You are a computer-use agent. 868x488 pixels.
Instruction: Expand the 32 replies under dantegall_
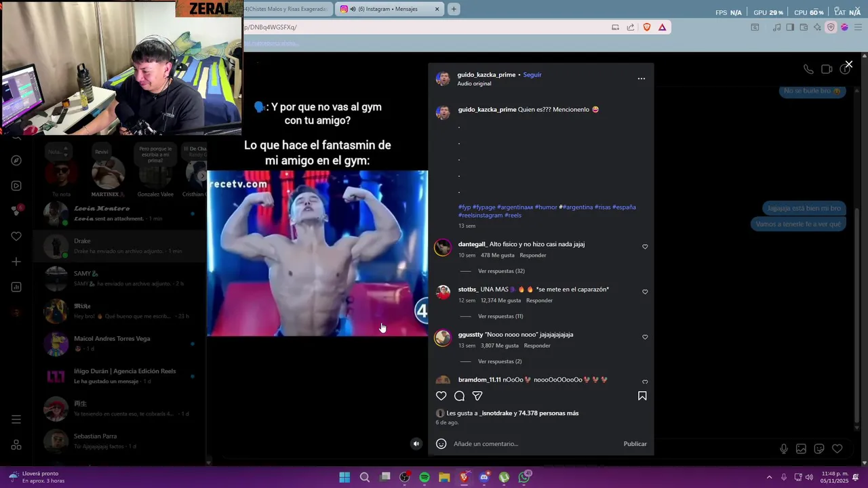(501, 271)
